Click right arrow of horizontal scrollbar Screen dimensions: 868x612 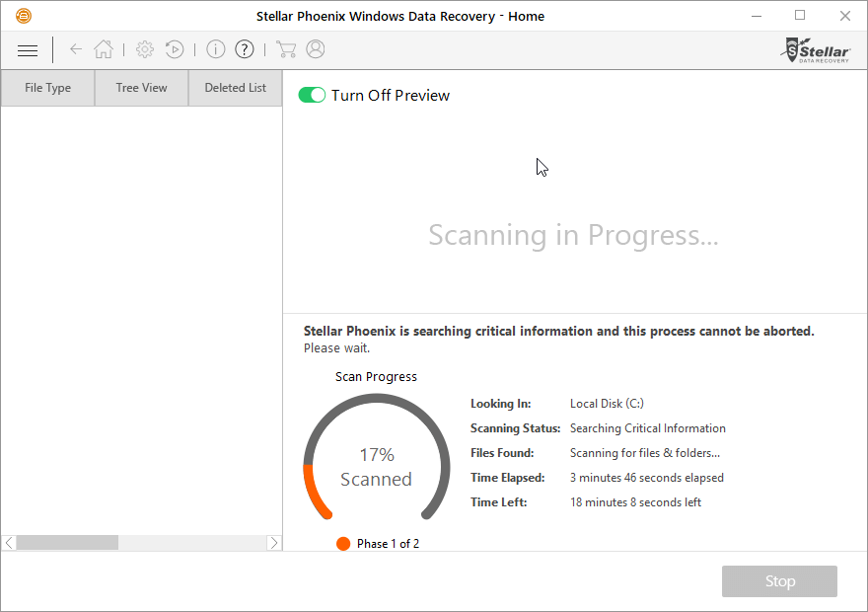274,543
